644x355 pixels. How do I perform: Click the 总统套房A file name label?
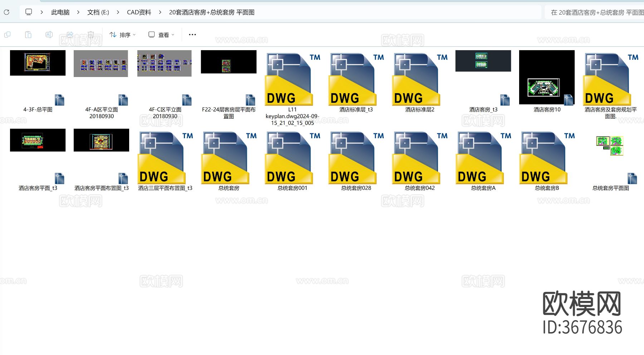point(483,188)
